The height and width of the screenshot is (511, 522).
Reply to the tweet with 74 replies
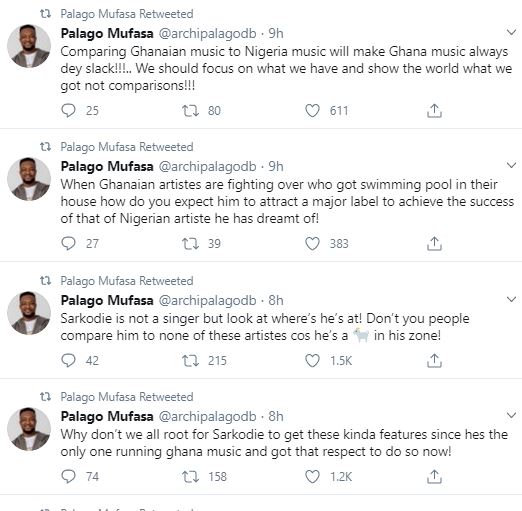[68, 476]
